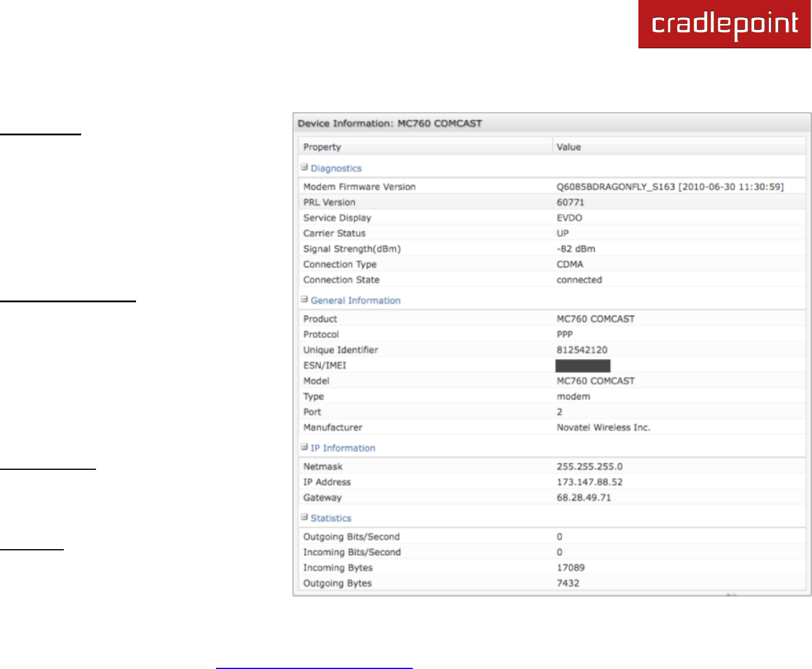Select the 60771 PRL value
Image resolution: width=812 pixels, height=669 pixels.
[x=570, y=202]
